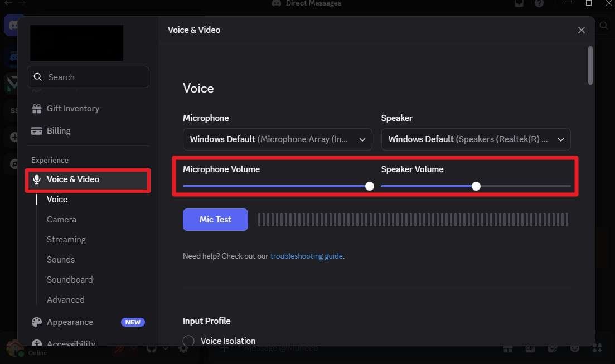This screenshot has width=615, height=364.
Task: Go to Voice subsection
Action: [57, 200]
